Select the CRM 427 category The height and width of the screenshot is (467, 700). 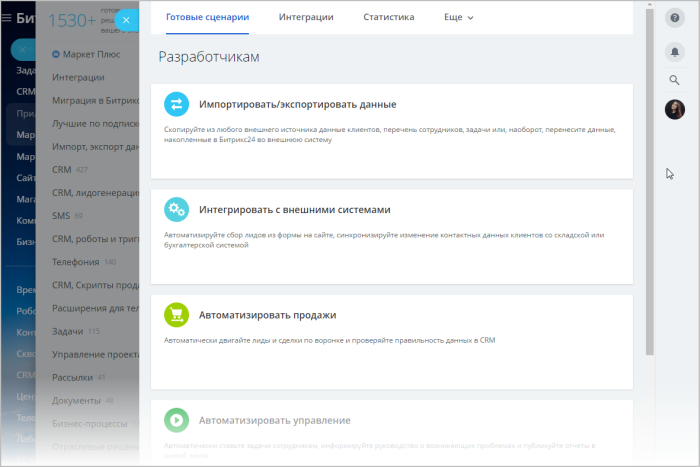70,170
